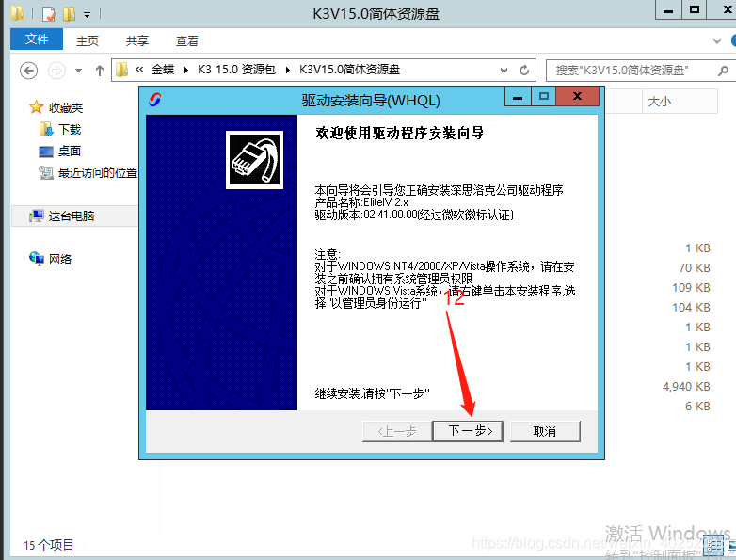Click quick access properties icon in title bar

49,13
